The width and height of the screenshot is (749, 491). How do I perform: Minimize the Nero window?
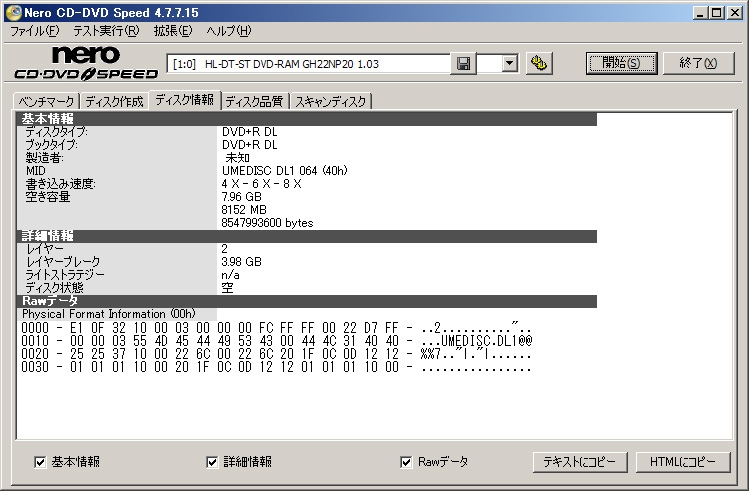click(700, 13)
